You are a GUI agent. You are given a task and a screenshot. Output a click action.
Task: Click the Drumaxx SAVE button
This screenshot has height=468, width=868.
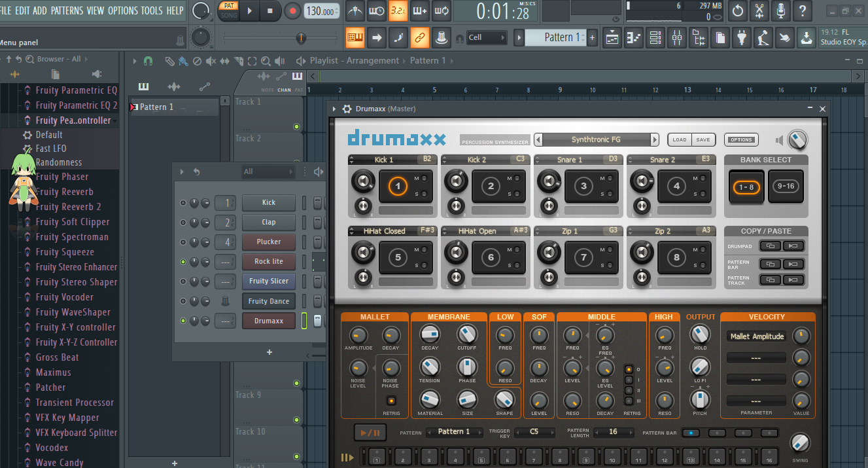point(703,139)
